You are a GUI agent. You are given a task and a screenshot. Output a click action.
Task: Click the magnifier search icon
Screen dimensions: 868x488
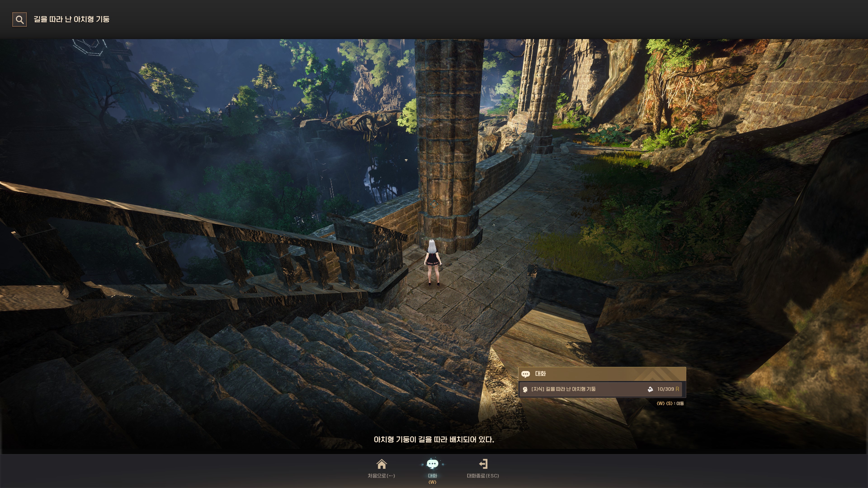pyautogui.click(x=19, y=19)
